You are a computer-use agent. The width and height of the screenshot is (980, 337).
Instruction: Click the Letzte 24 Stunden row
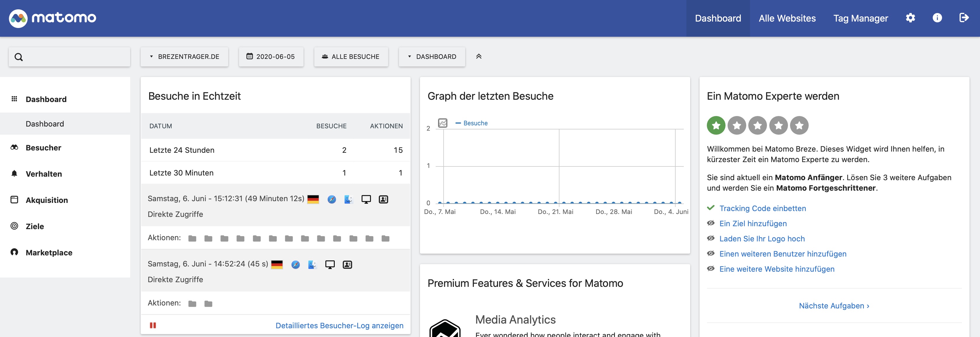pyautogui.click(x=275, y=150)
